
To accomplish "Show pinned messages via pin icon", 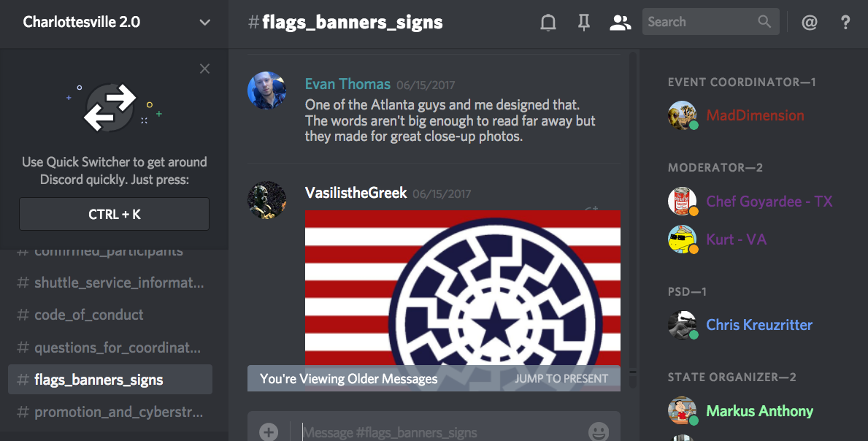I will 583,22.
